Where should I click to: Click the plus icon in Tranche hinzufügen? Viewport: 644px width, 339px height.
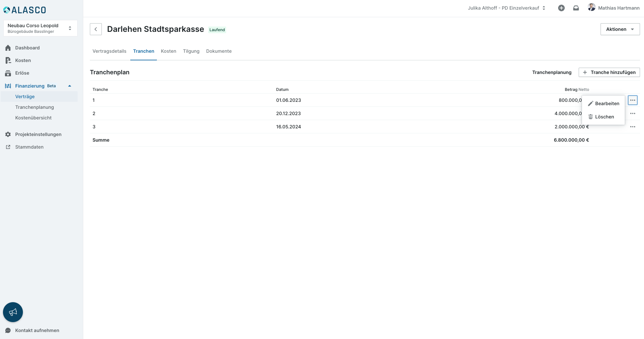click(585, 72)
